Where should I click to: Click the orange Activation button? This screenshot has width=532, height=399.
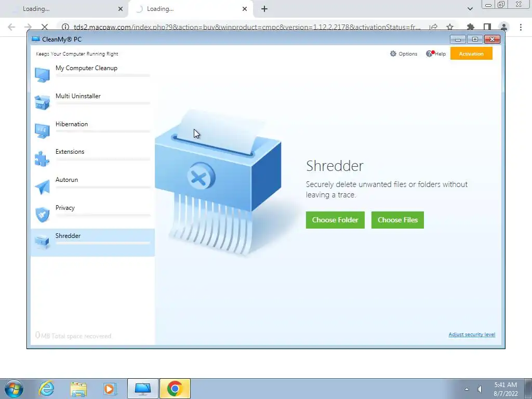pos(471,54)
